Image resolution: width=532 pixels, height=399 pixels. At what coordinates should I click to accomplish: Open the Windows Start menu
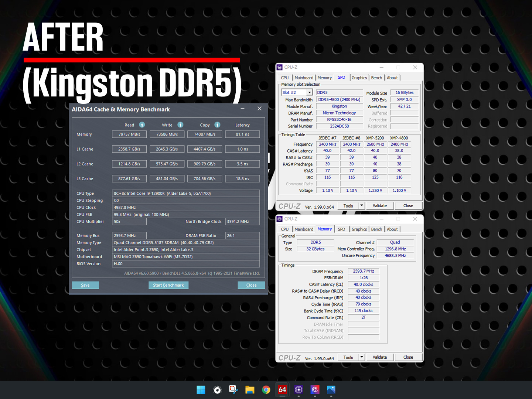[x=201, y=390]
